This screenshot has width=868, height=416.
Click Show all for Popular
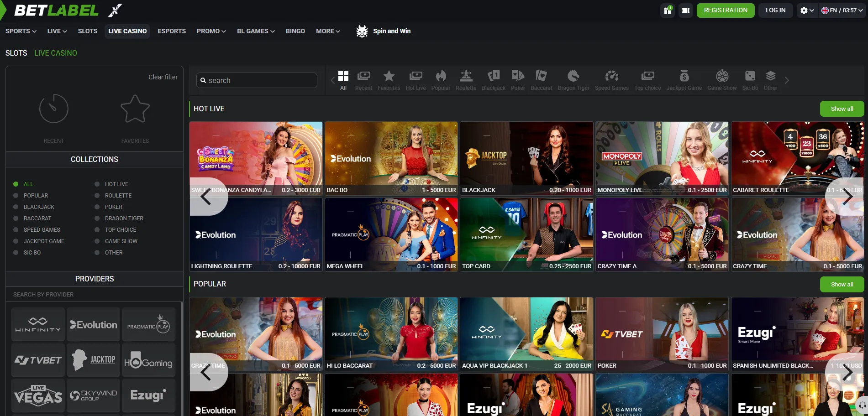(x=842, y=284)
